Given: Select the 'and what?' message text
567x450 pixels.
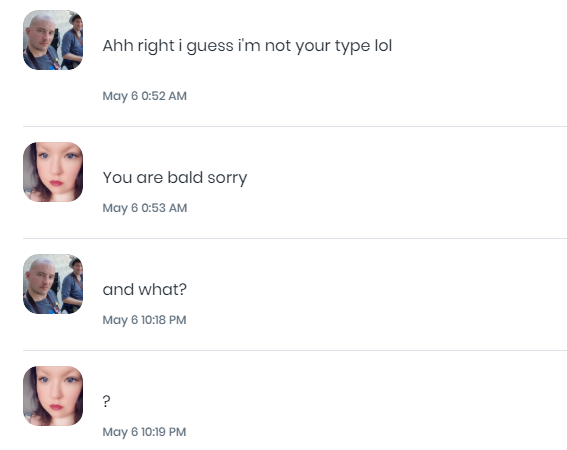Looking at the screenshot, I should pyautogui.click(x=145, y=289).
